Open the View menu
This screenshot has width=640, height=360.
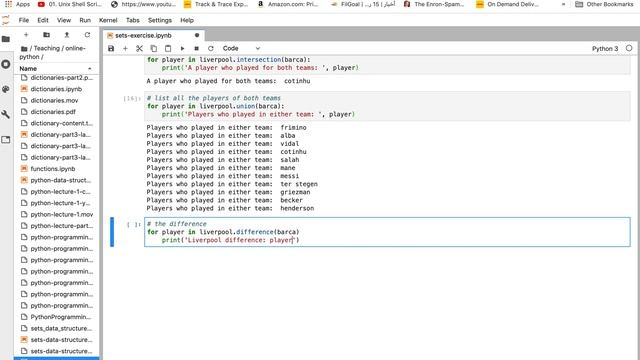64,20
